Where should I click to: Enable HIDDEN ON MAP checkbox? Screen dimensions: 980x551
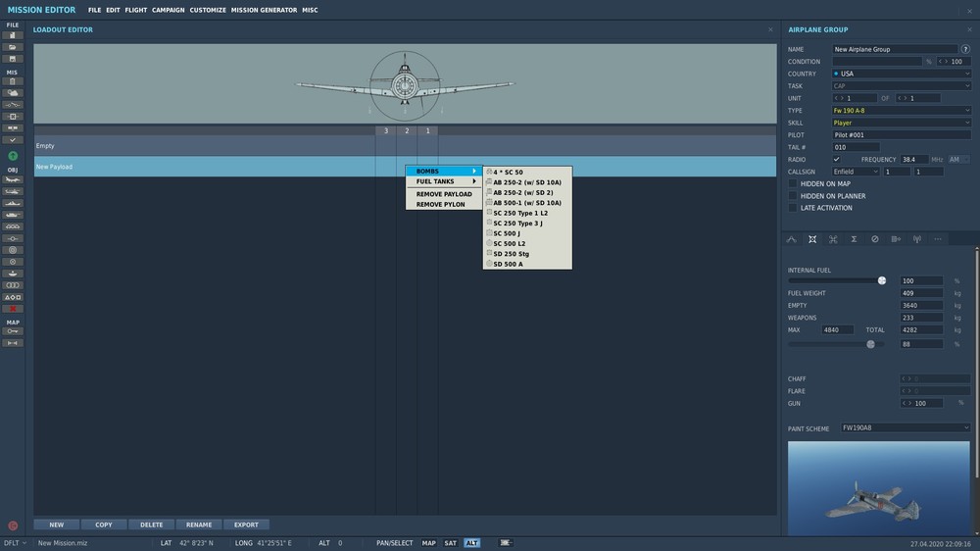(x=793, y=184)
